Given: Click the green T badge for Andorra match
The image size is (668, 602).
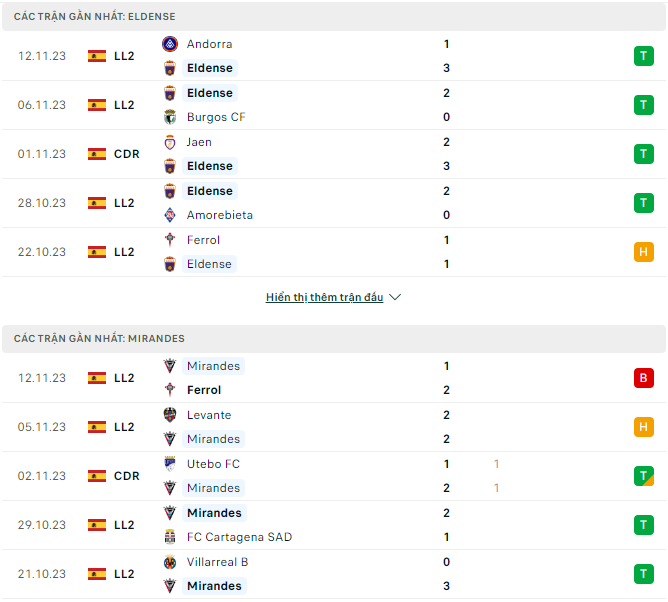Looking at the screenshot, I should 643,56.
